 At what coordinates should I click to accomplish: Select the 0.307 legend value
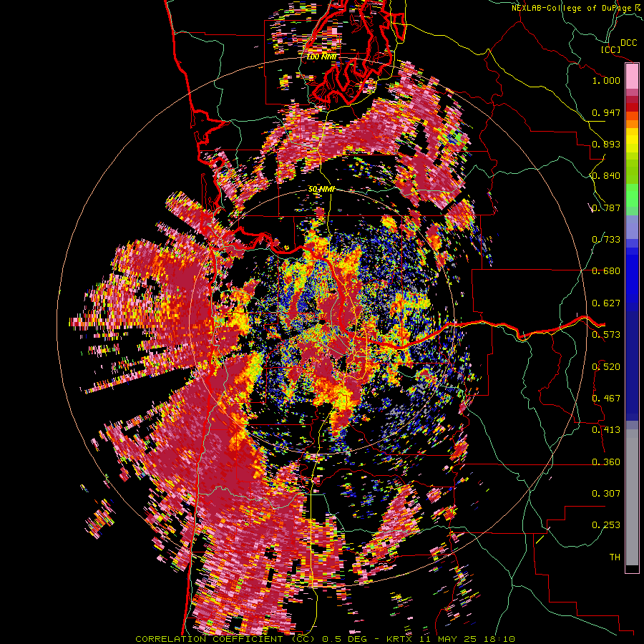(x=606, y=494)
